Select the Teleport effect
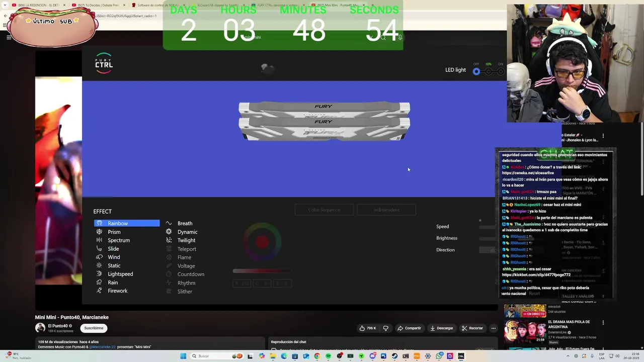 coord(187,249)
